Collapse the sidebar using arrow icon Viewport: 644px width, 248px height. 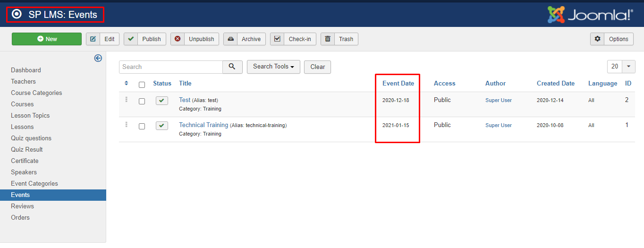pyautogui.click(x=98, y=58)
